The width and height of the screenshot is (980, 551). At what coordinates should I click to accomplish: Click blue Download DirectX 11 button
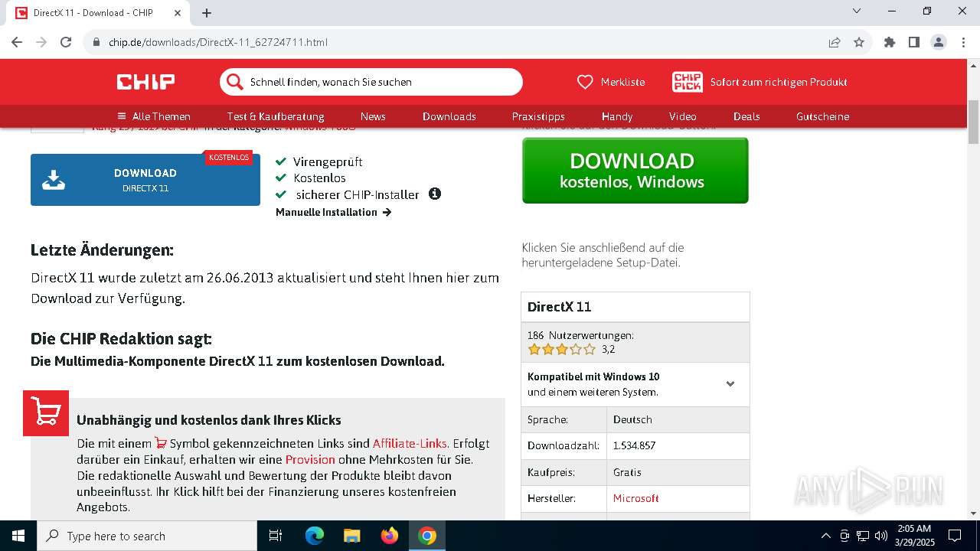coord(145,180)
